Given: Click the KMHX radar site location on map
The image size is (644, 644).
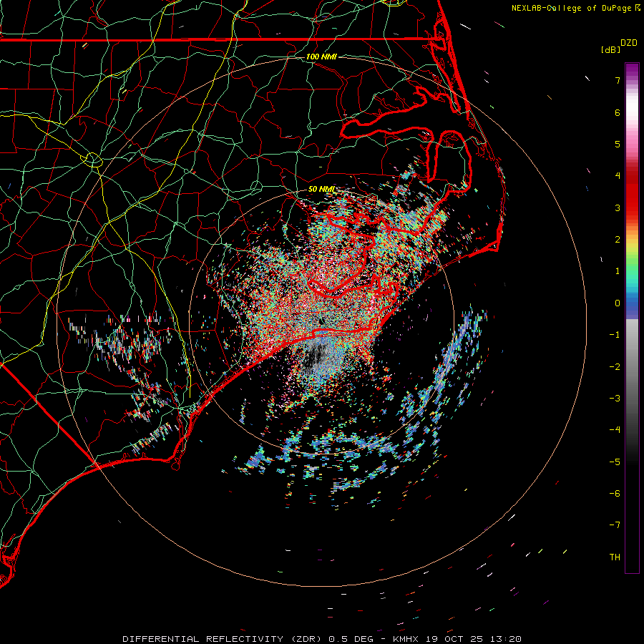Looking at the screenshot, I should pyautogui.click(x=321, y=321).
